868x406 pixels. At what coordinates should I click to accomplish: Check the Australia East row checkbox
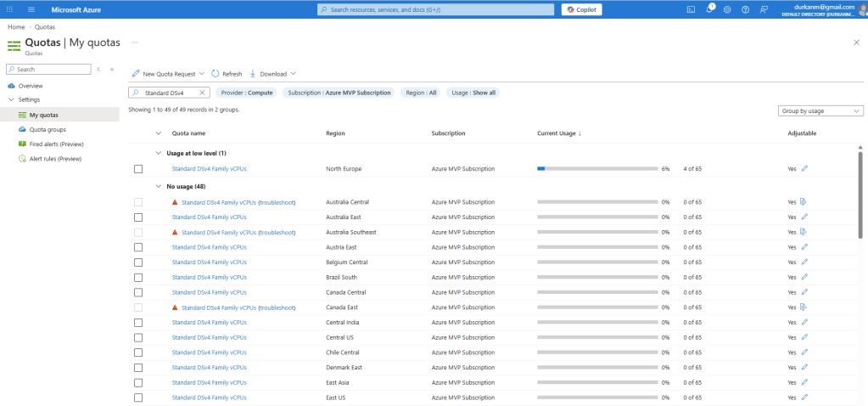point(138,217)
